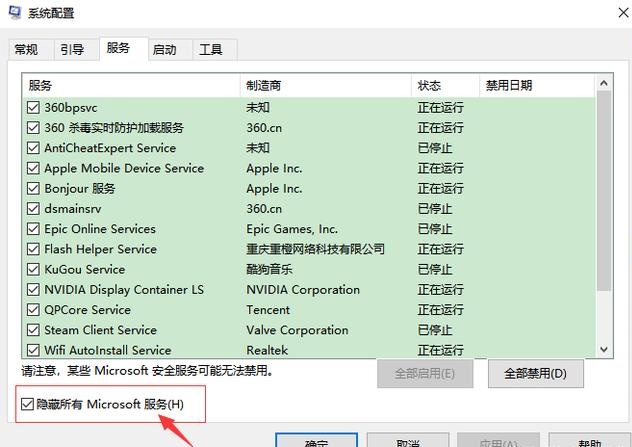The width and height of the screenshot is (632, 447).
Task: Click Apple Inc. in the Bonjour row
Action: tap(274, 189)
